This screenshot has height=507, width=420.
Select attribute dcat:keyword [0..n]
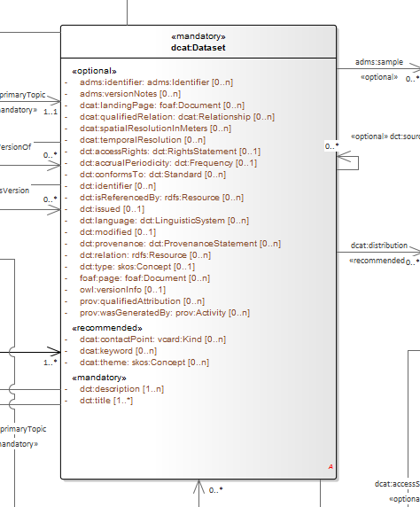click(x=118, y=351)
